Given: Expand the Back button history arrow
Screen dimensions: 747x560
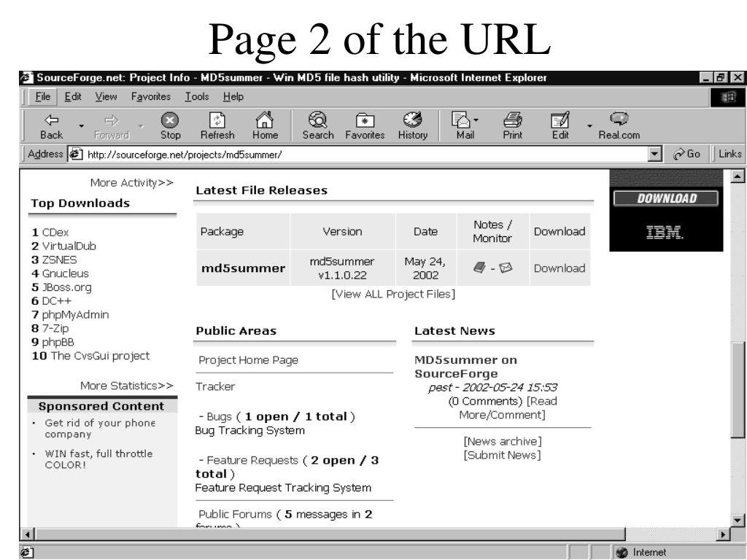Looking at the screenshot, I should pyautogui.click(x=82, y=126).
